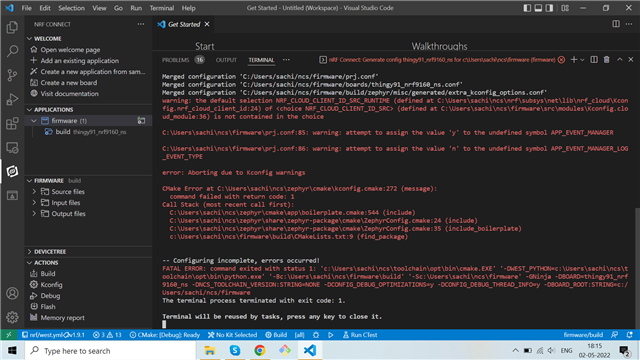Click status bar debug launch icon
Image resolution: width=640 pixels, height=360 pixels.
pos(316,335)
